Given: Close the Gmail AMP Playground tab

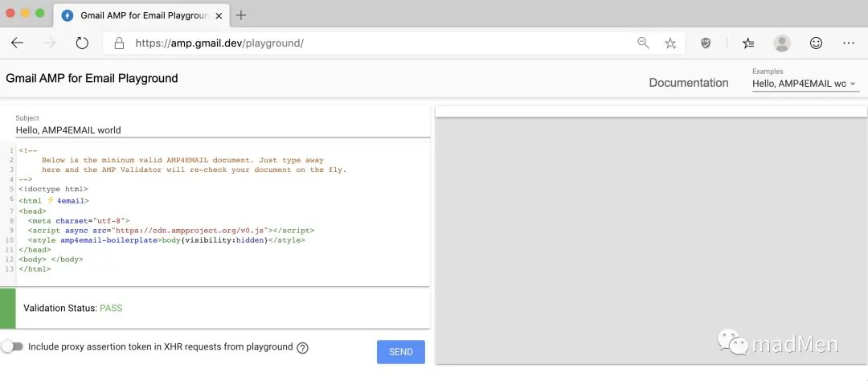Looking at the screenshot, I should (219, 15).
